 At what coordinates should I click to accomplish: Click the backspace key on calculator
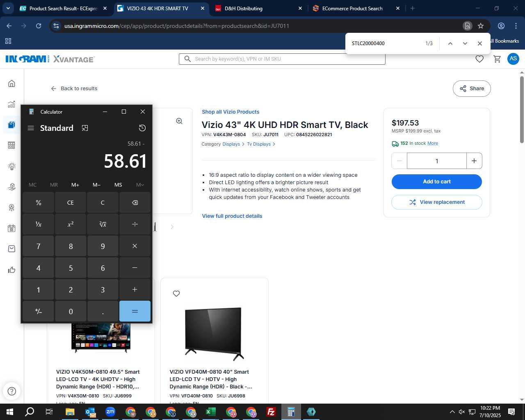pos(135,203)
